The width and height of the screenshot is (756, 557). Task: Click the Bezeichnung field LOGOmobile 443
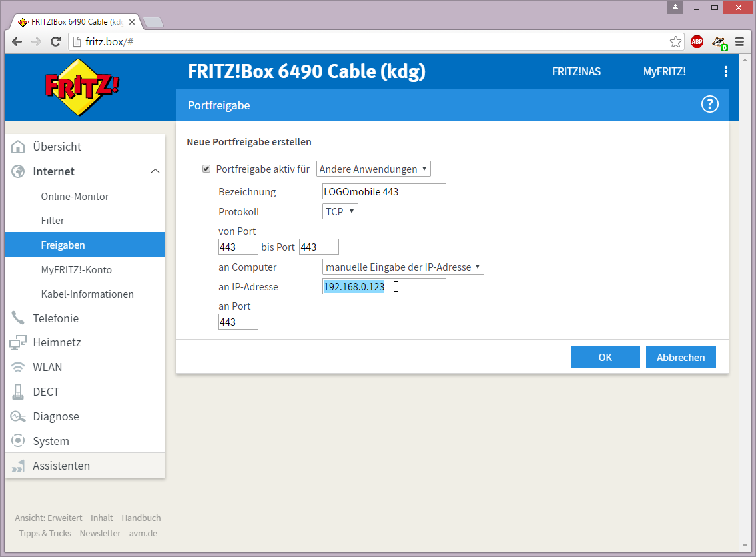[384, 191]
